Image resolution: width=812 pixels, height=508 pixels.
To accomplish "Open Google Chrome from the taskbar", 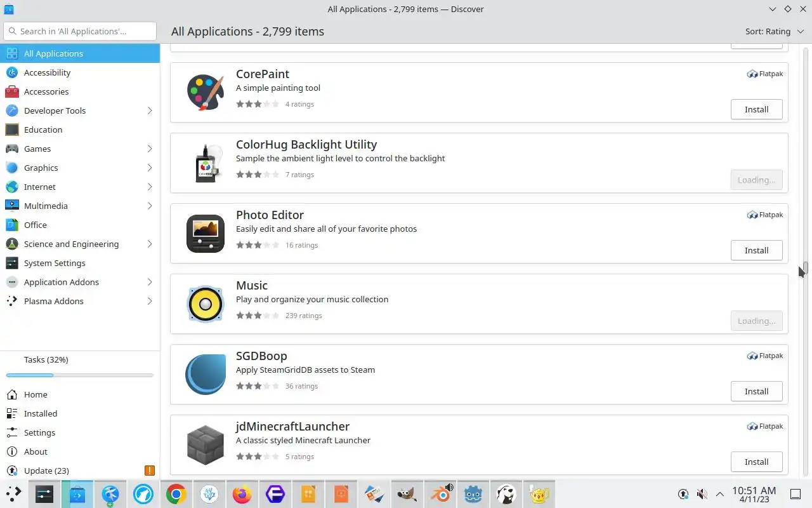I will click(176, 494).
